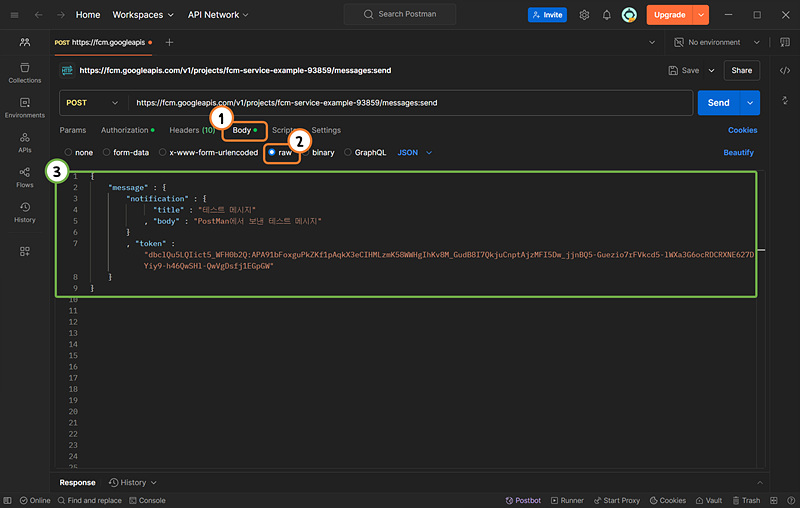Viewport: 800px width, 508px height.
Task: Switch to the Authorization tab
Action: [x=128, y=130]
